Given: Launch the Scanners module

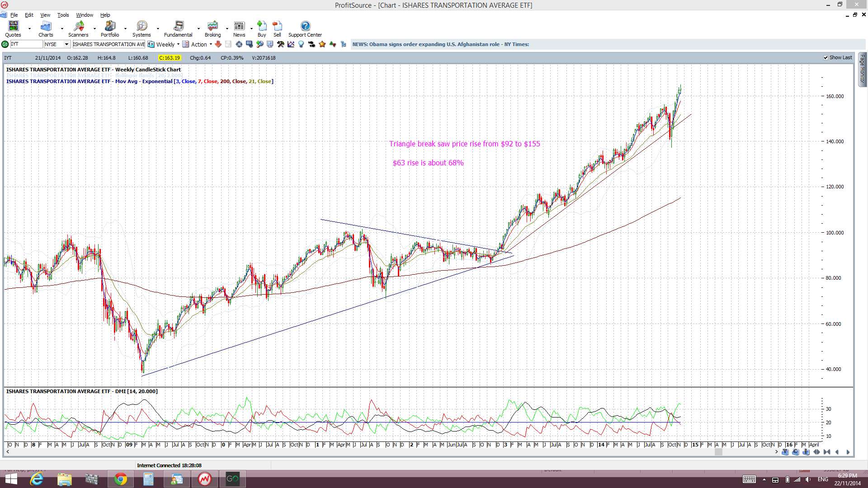Looking at the screenshot, I should [x=78, y=29].
